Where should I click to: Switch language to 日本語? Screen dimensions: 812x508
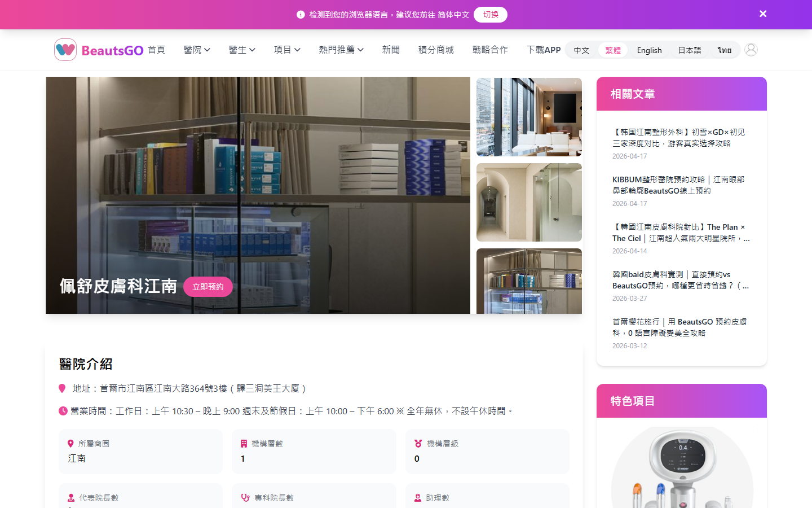click(690, 50)
